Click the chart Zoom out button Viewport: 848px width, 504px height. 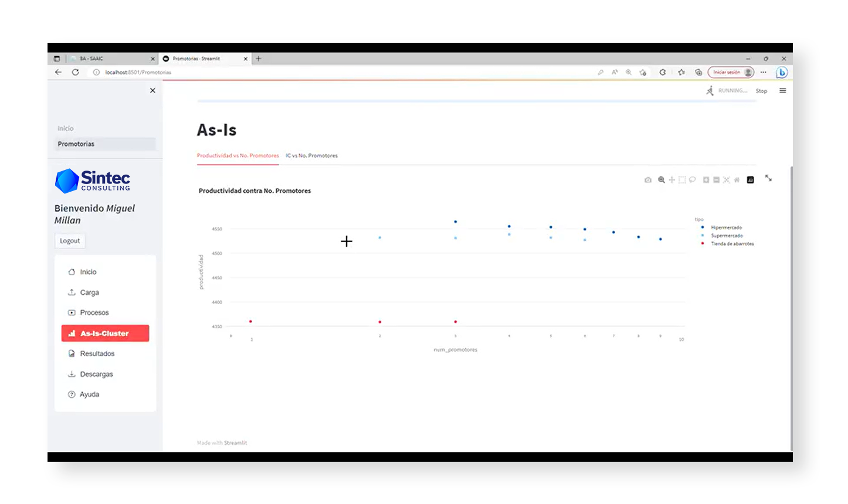click(716, 180)
